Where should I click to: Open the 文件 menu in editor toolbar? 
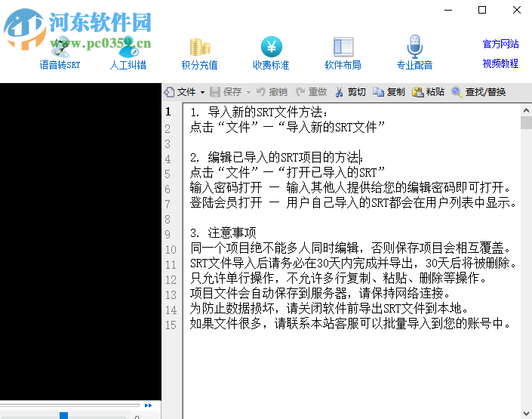pos(180,92)
